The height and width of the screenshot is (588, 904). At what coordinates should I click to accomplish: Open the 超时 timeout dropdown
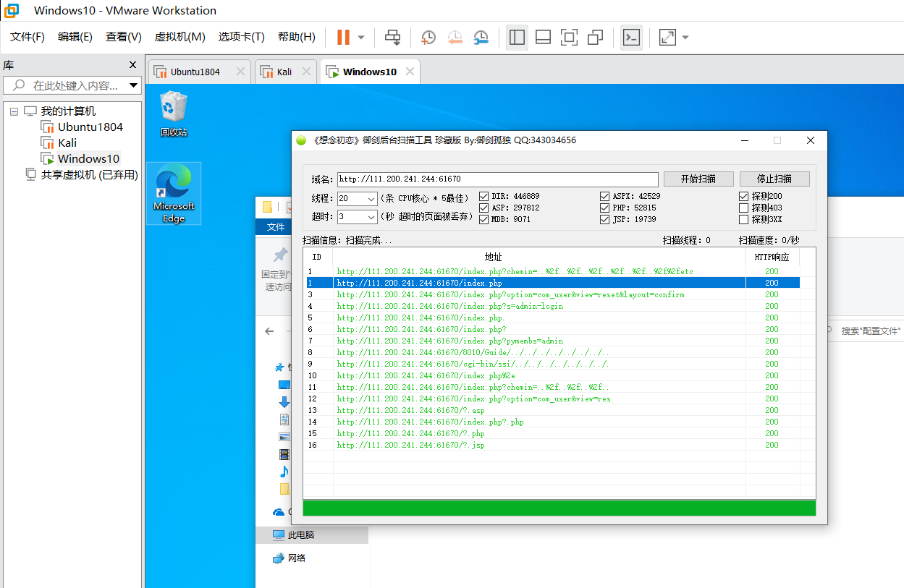[x=371, y=217]
